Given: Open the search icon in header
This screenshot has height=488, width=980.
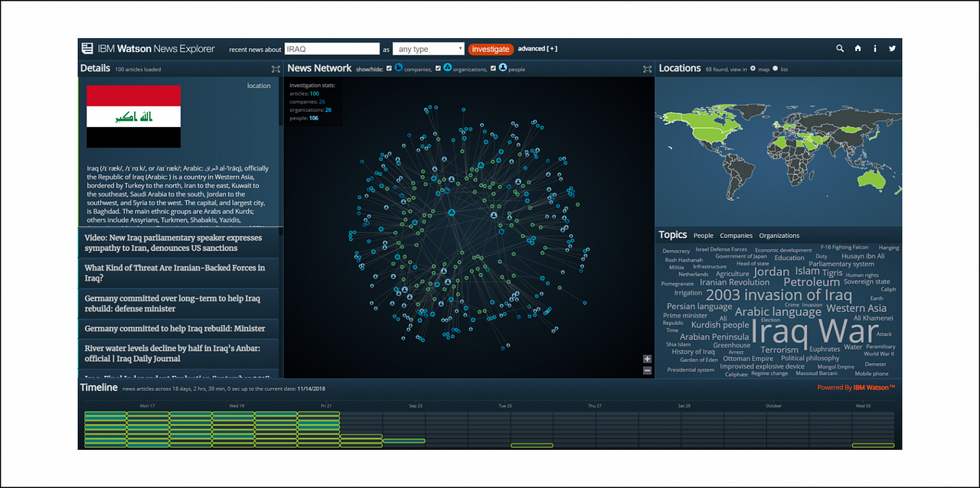Looking at the screenshot, I should coord(840,48).
